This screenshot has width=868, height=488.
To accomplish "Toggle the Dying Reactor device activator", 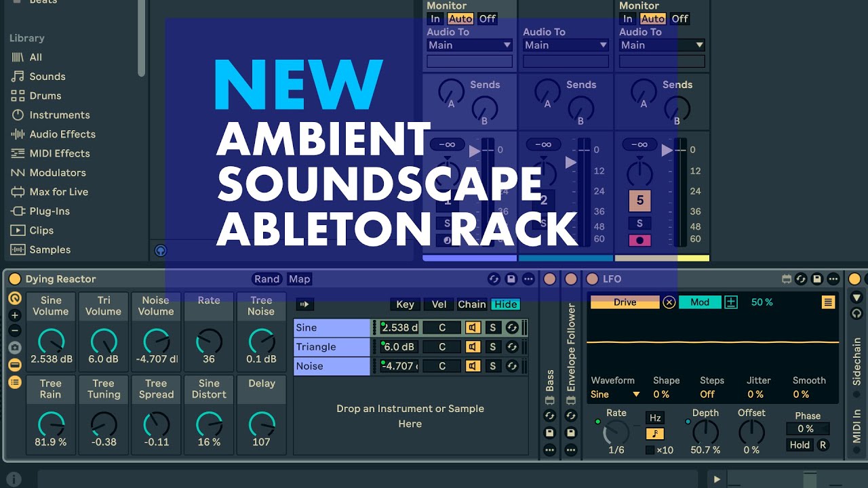I will 14,279.
